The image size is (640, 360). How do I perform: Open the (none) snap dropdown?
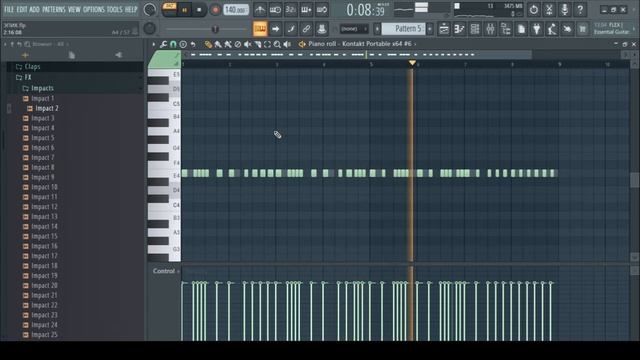pos(354,29)
